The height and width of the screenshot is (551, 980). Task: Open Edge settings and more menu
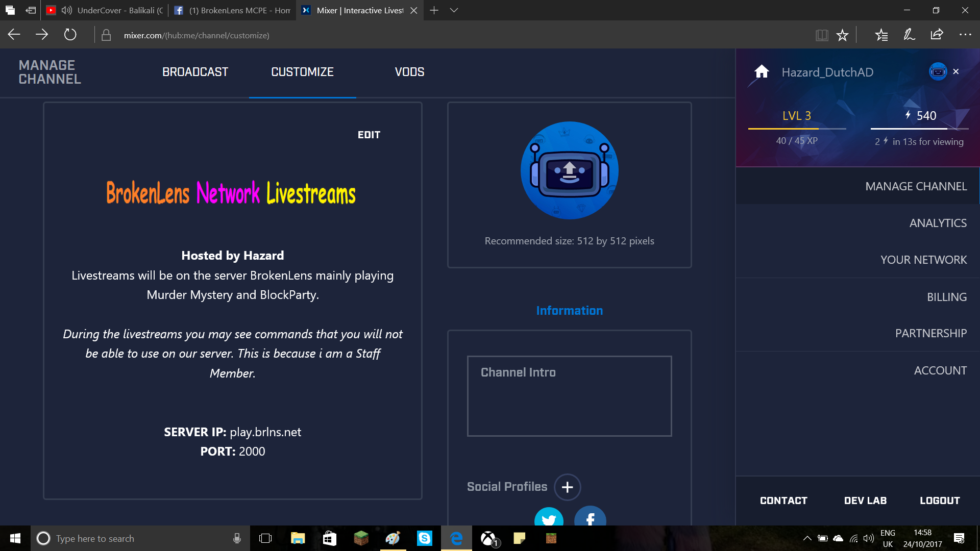[x=965, y=35]
